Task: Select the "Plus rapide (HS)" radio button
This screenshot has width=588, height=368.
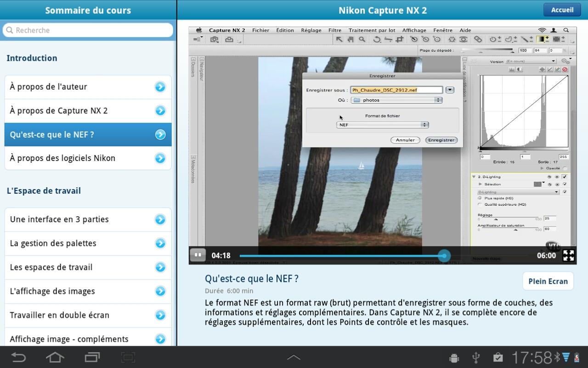Action: [480, 198]
